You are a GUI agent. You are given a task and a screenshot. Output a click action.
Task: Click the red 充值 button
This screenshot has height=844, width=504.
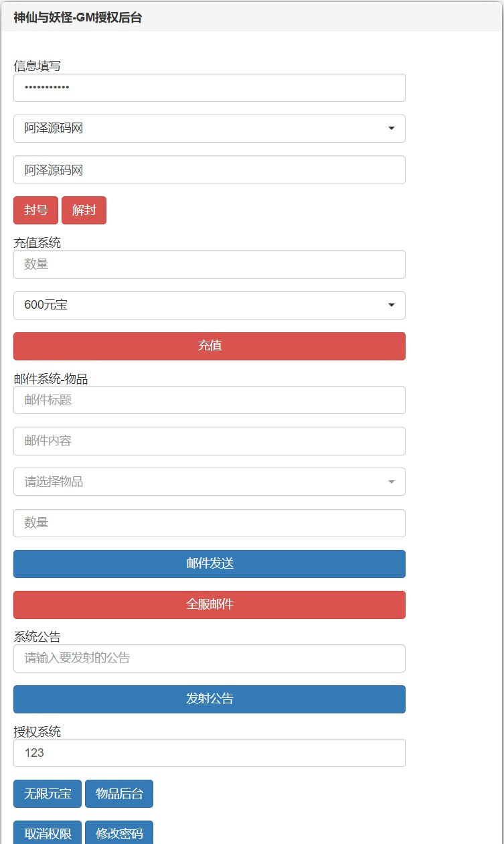coord(209,346)
